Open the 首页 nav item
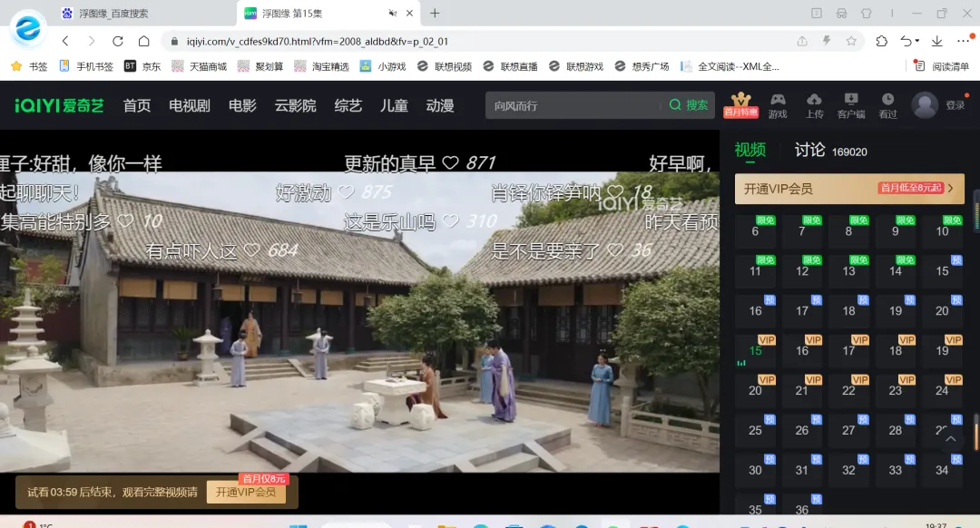 (x=137, y=105)
